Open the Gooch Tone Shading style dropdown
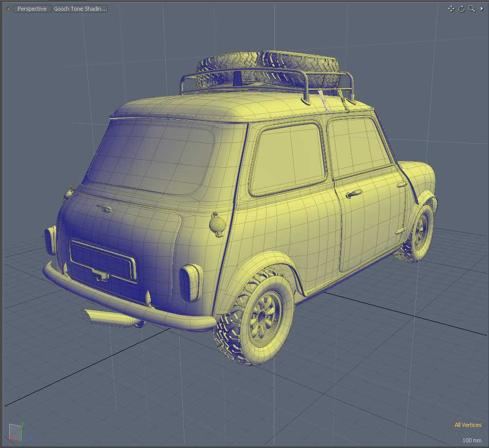The height and width of the screenshot is (448, 489). 80,8
